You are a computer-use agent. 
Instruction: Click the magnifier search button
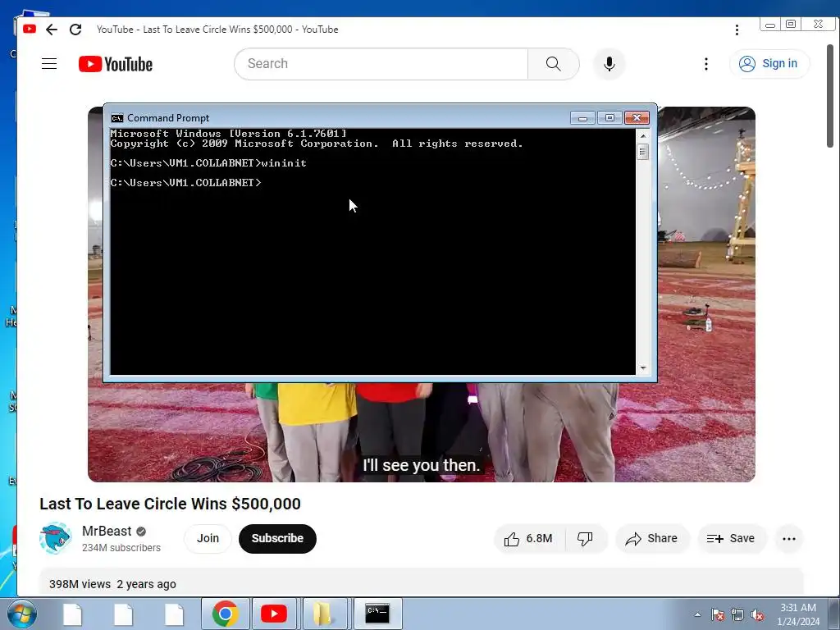554,64
